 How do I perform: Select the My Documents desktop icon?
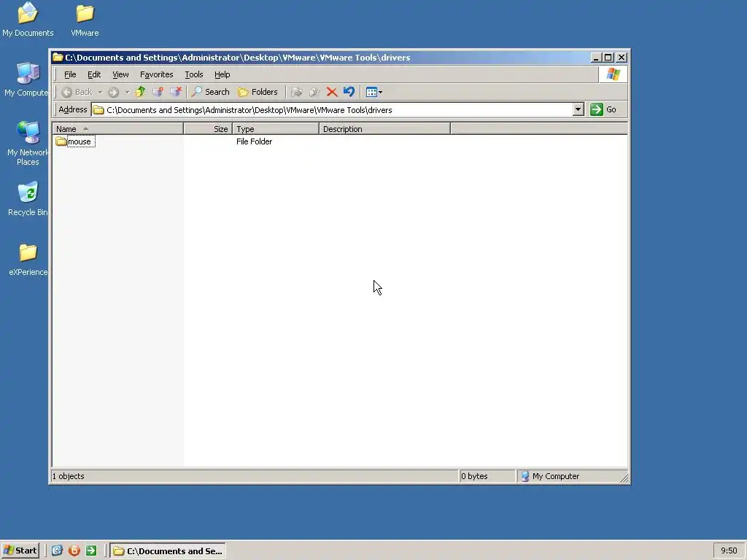[28, 20]
